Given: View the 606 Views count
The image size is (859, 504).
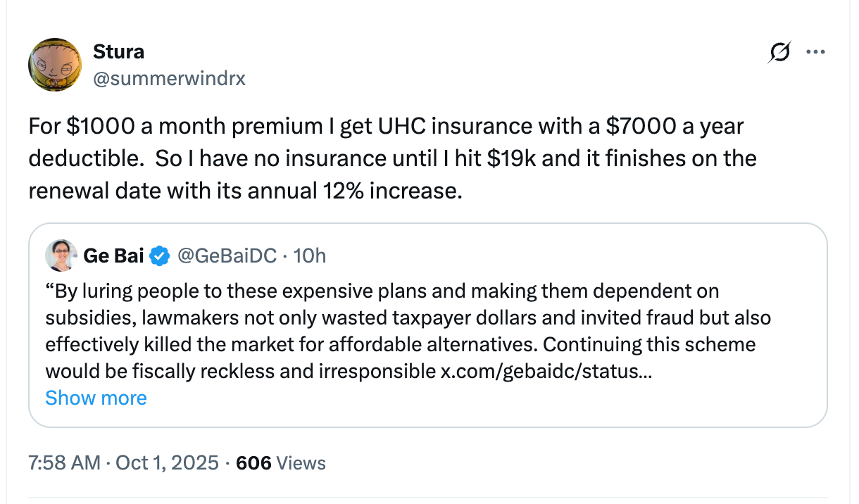Looking at the screenshot, I should click(281, 462).
